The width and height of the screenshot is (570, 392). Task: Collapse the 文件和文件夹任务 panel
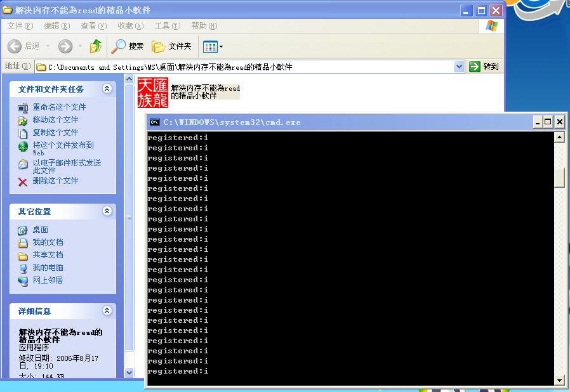tap(107, 89)
